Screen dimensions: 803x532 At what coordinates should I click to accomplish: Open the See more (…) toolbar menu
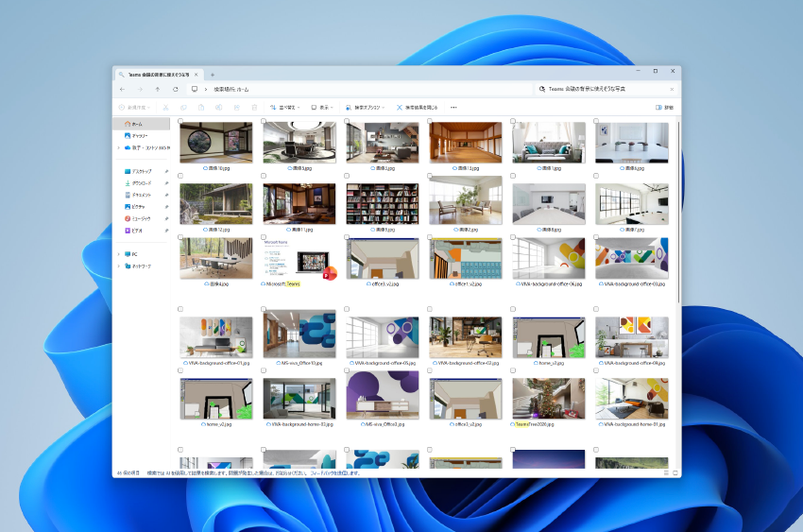point(453,108)
